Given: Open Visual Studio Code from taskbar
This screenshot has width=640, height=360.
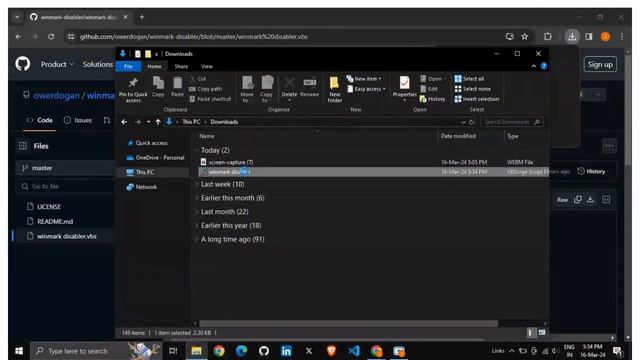Looking at the screenshot, I should pyautogui.click(x=354, y=351).
